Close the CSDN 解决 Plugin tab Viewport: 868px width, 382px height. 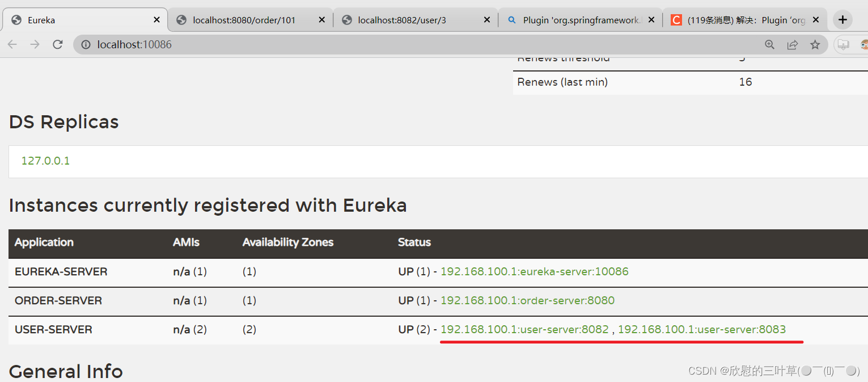pyautogui.click(x=816, y=20)
